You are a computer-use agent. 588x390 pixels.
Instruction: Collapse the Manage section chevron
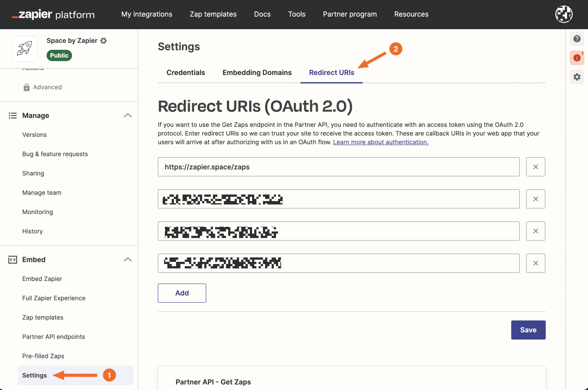point(127,116)
